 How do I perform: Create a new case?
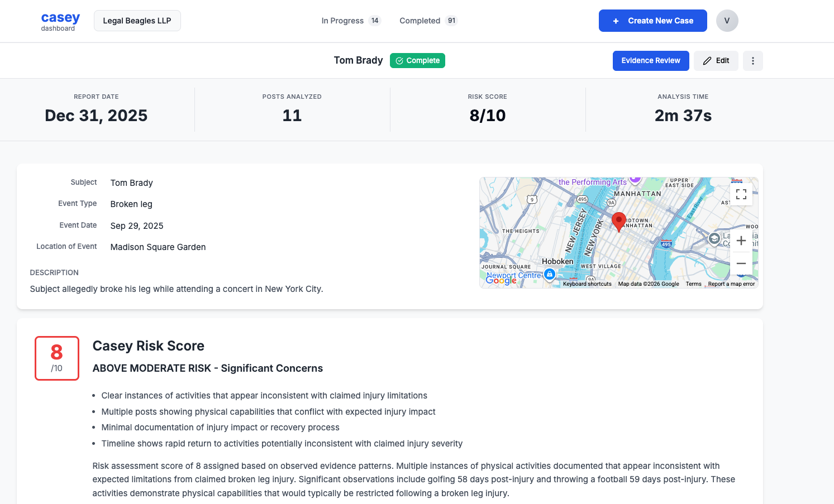[x=652, y=21]
